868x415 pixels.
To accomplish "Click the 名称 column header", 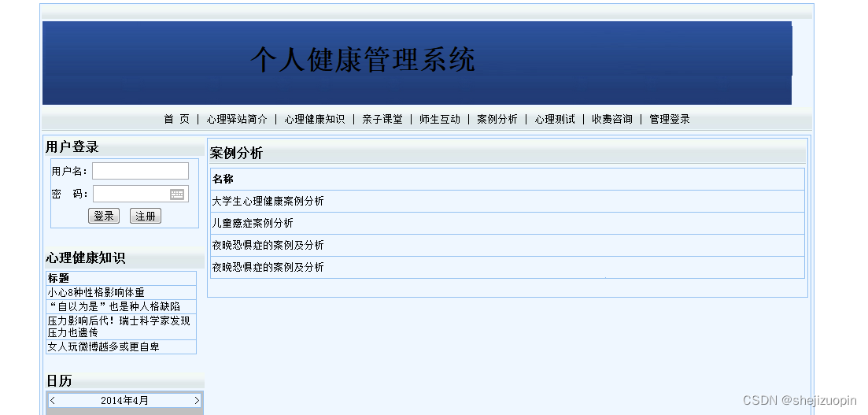I will (x=223, y=179).
